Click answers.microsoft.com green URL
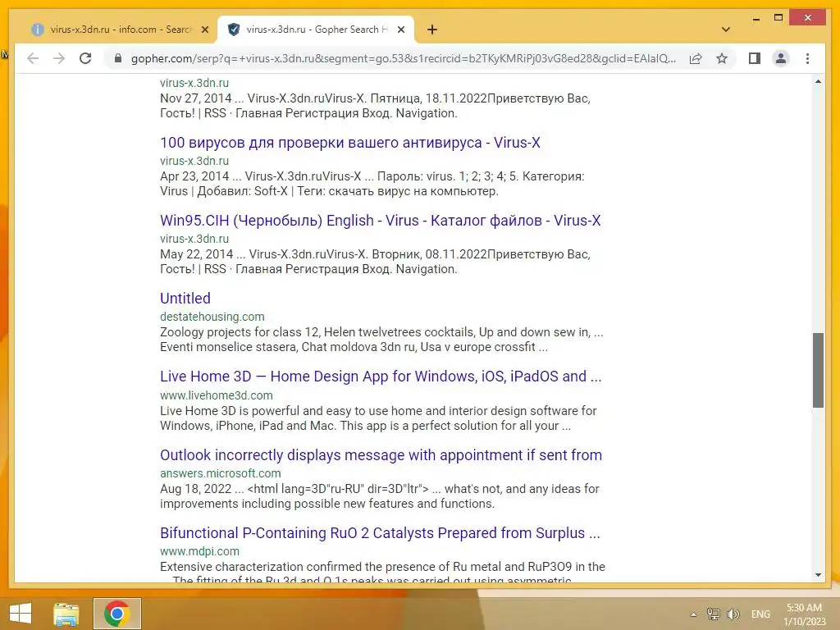The width and height of the screenshot is (840, 630). point(220,473)
